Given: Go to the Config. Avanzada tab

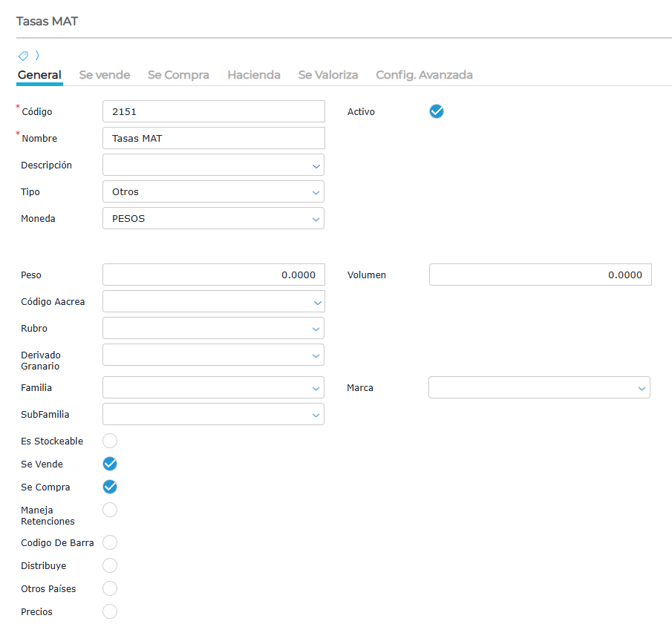Looking at the screenshot, I should click(424, 75).
